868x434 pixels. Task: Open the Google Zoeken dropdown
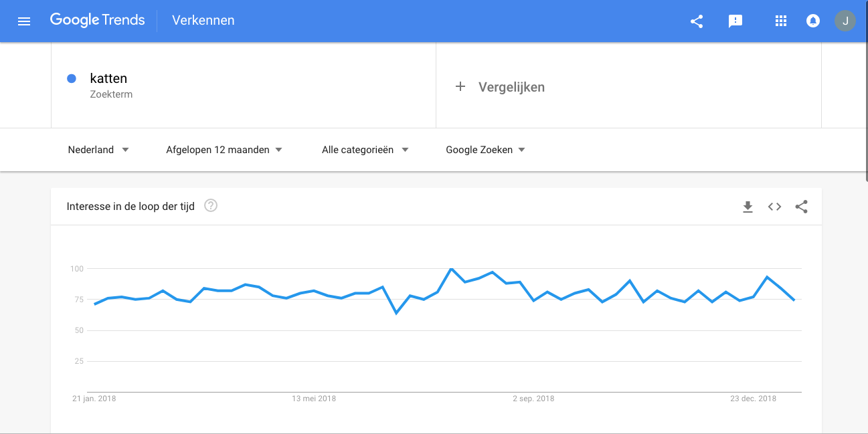coord(485,150)
